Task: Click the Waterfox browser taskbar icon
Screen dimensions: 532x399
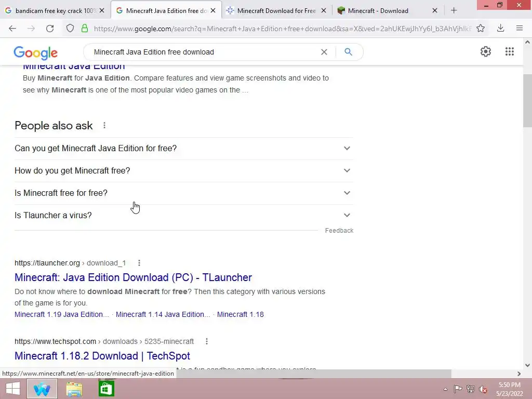Action: (x=42, y=389)
